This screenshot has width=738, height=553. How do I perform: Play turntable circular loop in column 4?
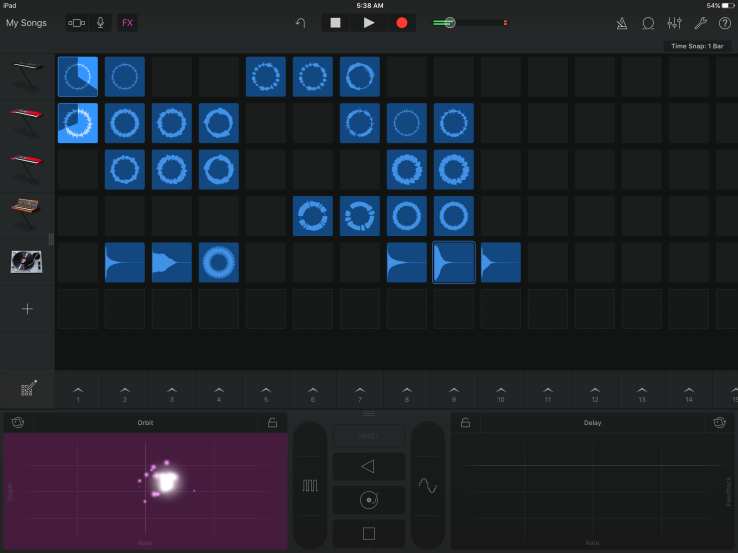[x=219, y=263]
